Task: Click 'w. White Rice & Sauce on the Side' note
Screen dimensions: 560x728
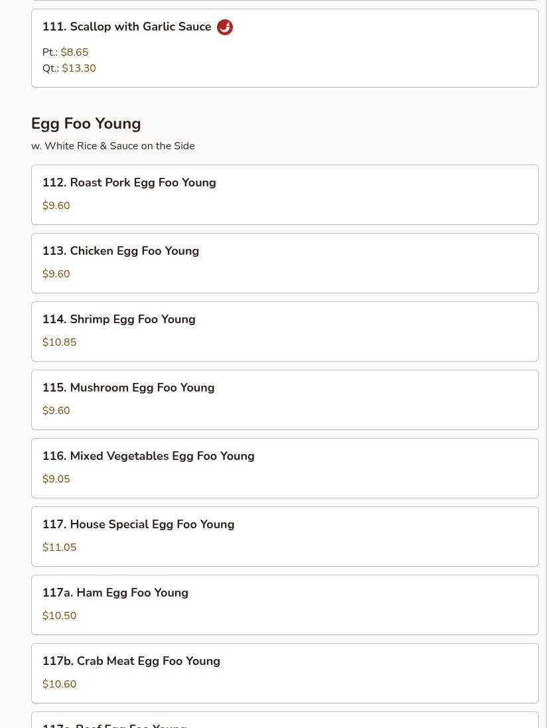Action: coord(113,146)
